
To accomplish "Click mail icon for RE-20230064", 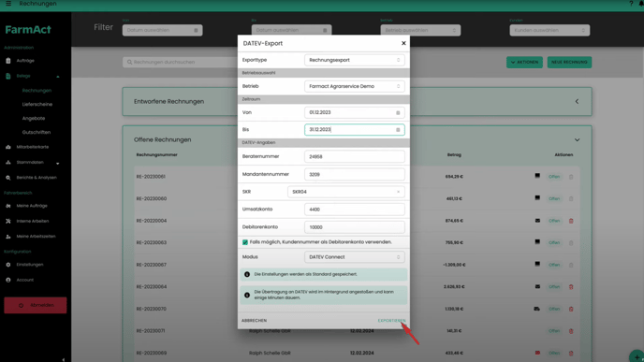I will (537, 286).
